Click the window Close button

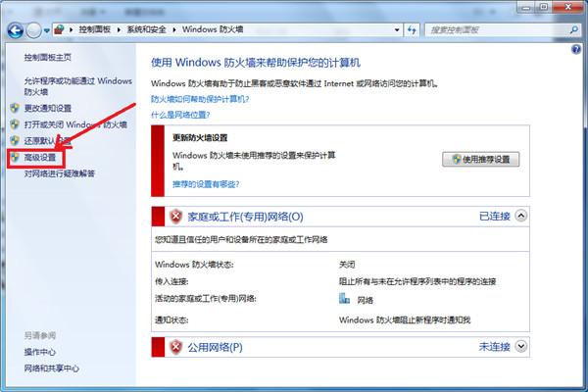pos(567,7)
